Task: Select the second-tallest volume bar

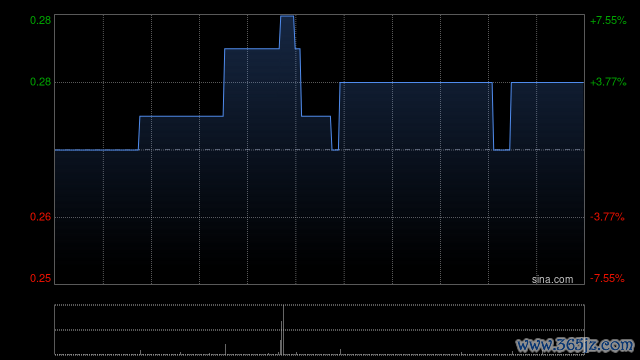Action: tap(281, 338)
